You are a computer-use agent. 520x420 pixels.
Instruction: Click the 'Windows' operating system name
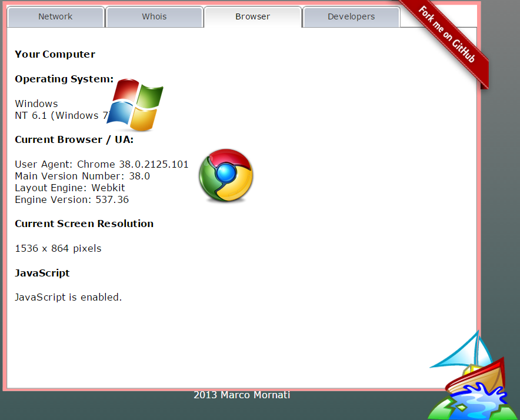click(x=36, y=104)
